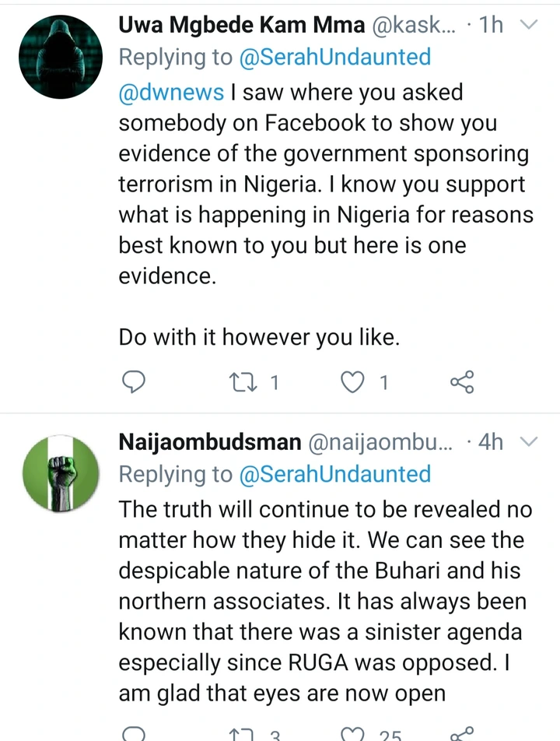Open the hooded-figure profile picture
The image size is (560, 741).
coord(61,57)
